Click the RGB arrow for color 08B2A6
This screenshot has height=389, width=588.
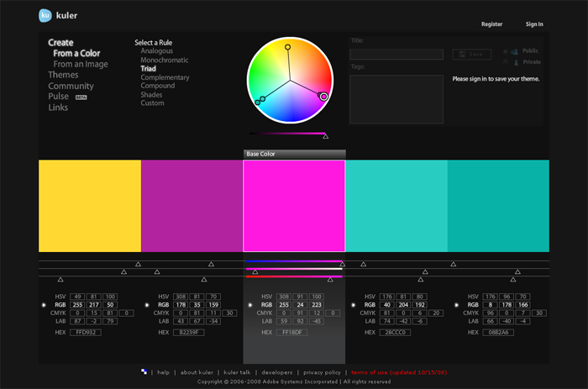[456, 305]
